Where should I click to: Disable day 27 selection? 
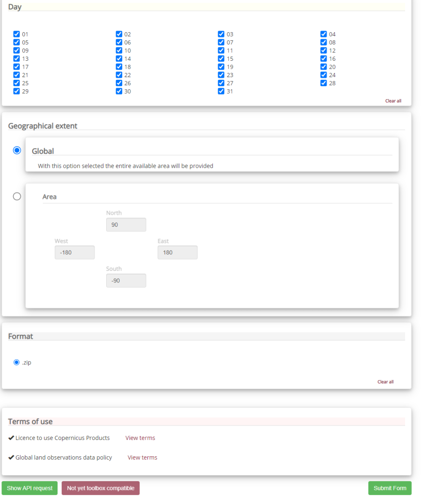(221, 83)
